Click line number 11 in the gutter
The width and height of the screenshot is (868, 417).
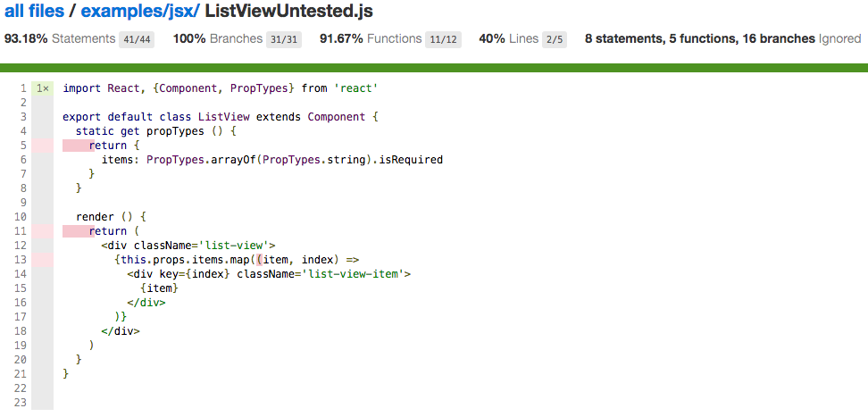(20, 231)
